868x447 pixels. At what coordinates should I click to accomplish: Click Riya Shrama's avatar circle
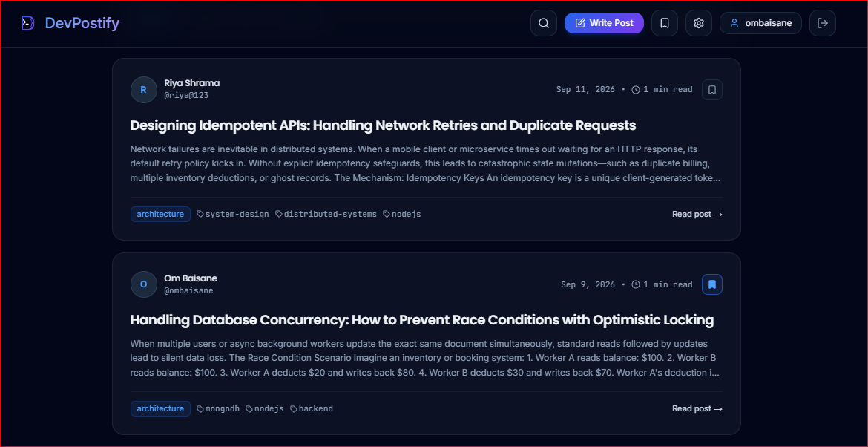tap(144, 90)
